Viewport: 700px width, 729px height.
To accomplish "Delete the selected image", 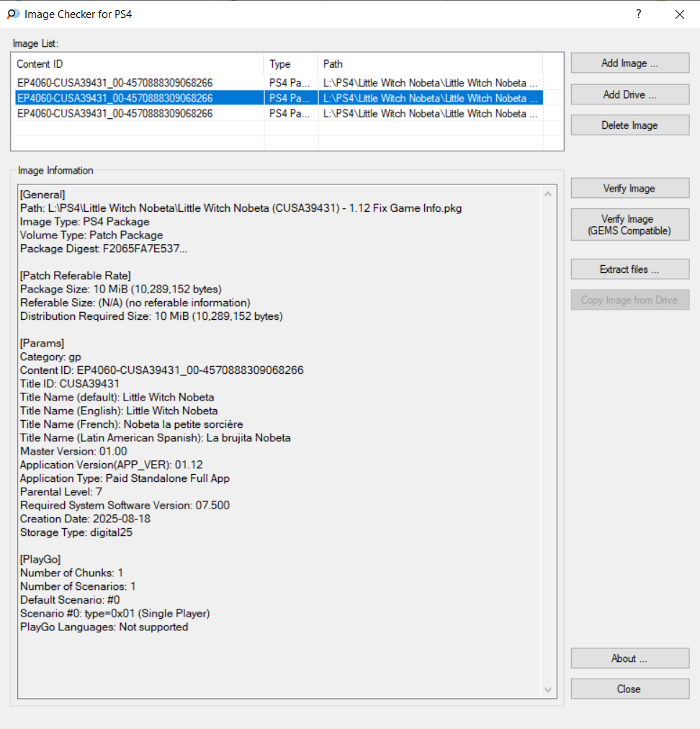I will click(x=630, y=125).
